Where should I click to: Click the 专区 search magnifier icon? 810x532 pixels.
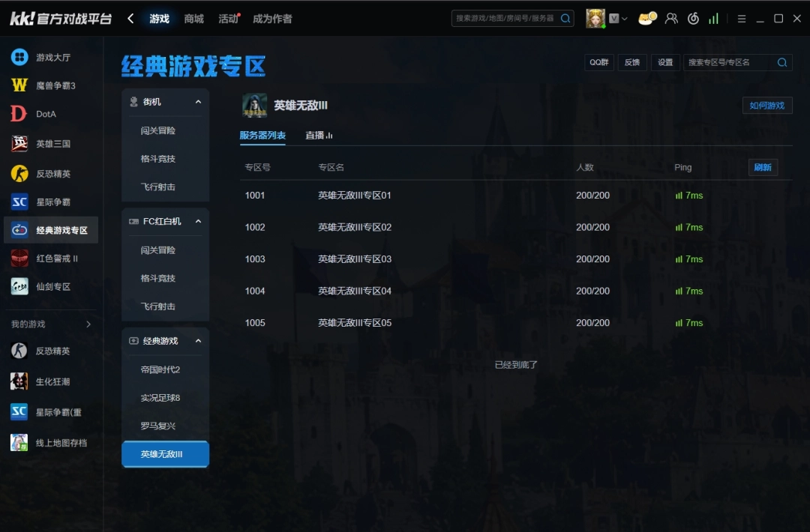(x=782, y=62)
